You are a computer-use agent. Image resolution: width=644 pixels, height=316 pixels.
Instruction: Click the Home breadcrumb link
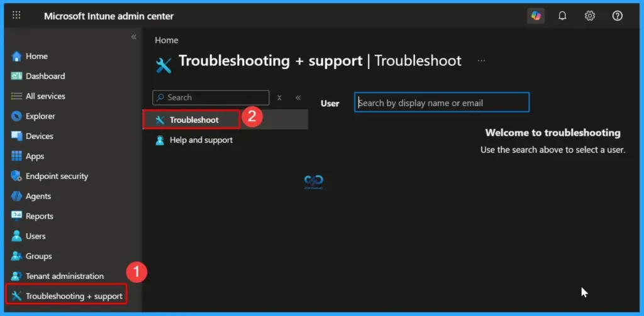click(x=166, y=40)
